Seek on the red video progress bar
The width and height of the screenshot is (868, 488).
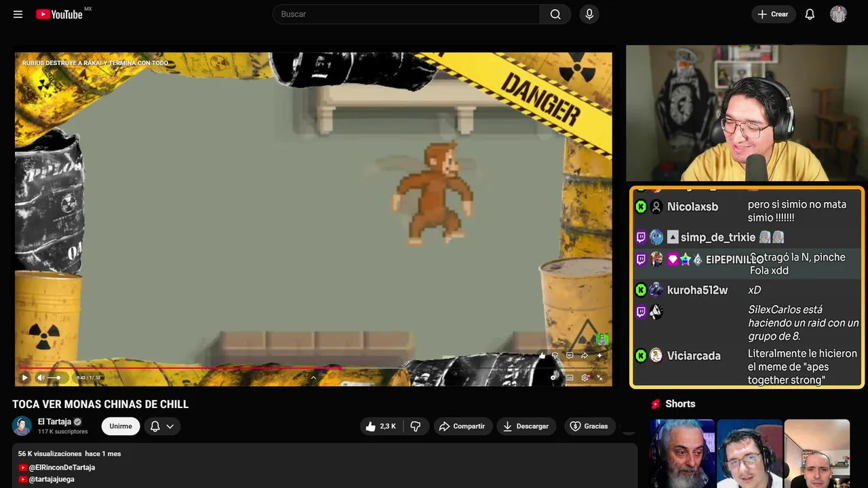tap(179, 368)
